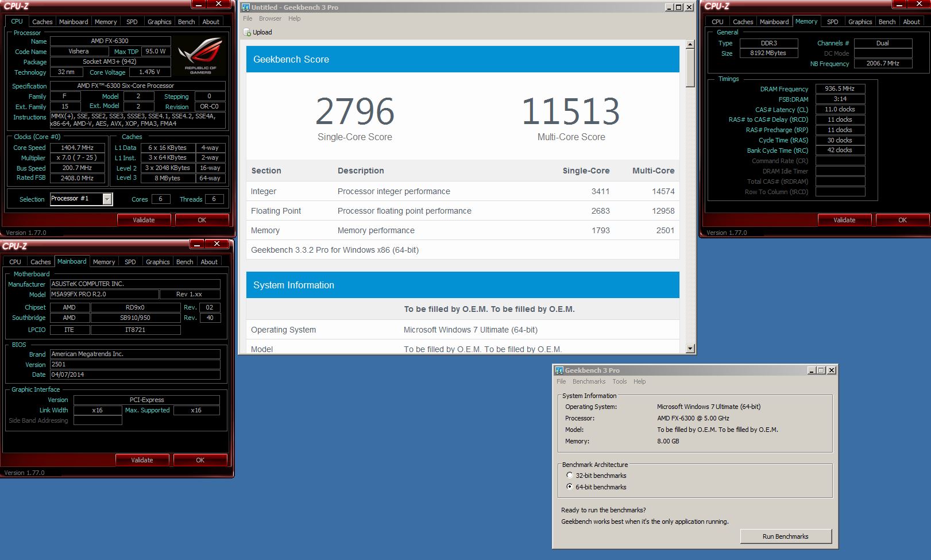Switch to CPU tab in bottom-left CPU-Z window
931x560 pixels.
point(16,262)
